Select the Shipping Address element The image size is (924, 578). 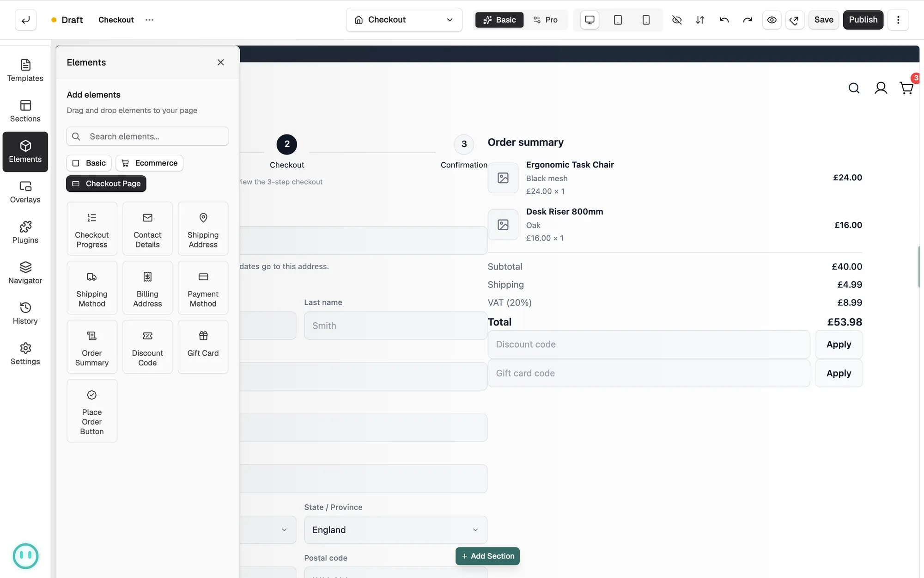click(x=203, y=228)
